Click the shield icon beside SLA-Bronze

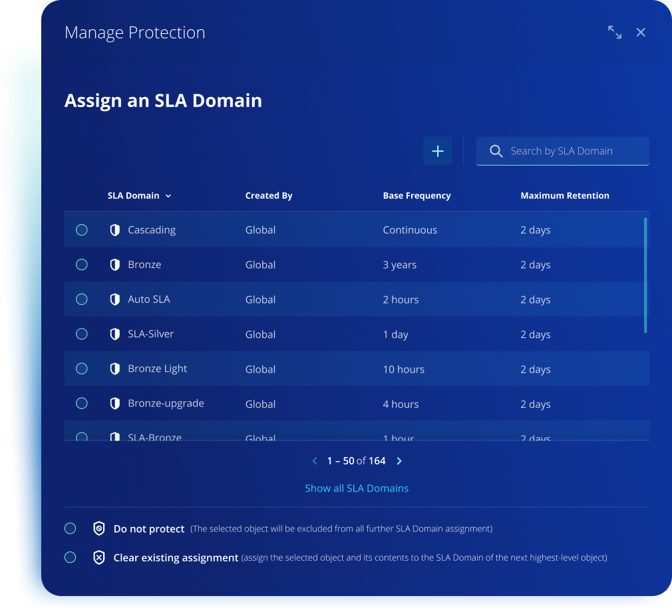pos(115,436)
